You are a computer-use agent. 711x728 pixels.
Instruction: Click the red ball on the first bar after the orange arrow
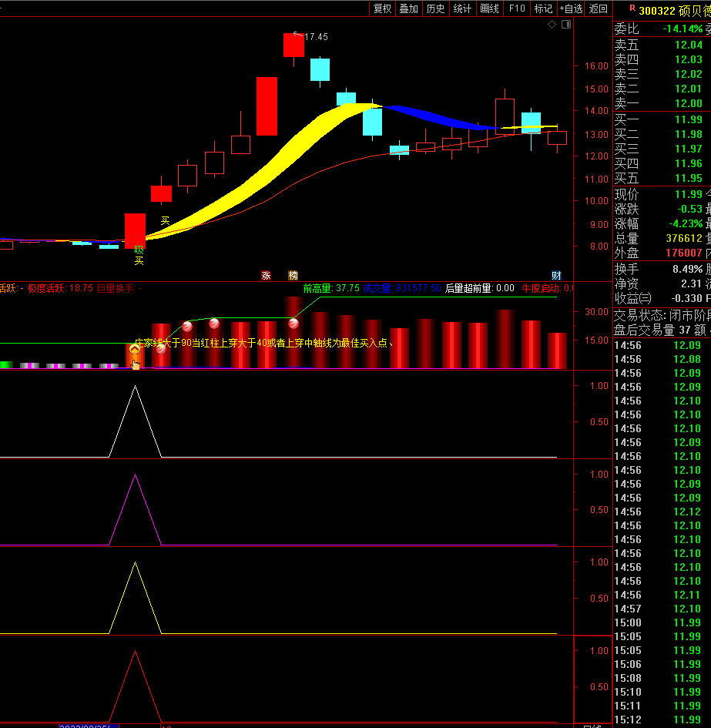[161, 349]
